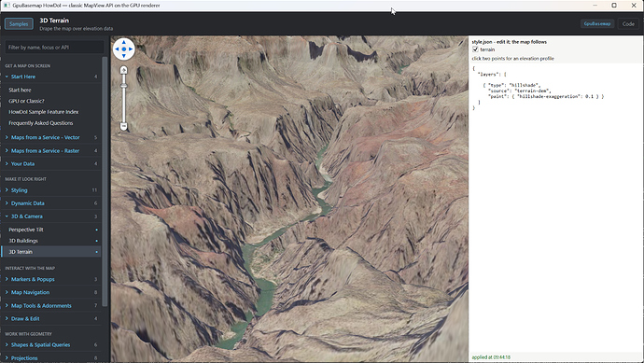Image resolution: width=644 pixels, height=363 pixels.
Task: Close the GpuBasemap HowDoI window
Action: coord(634,6)
